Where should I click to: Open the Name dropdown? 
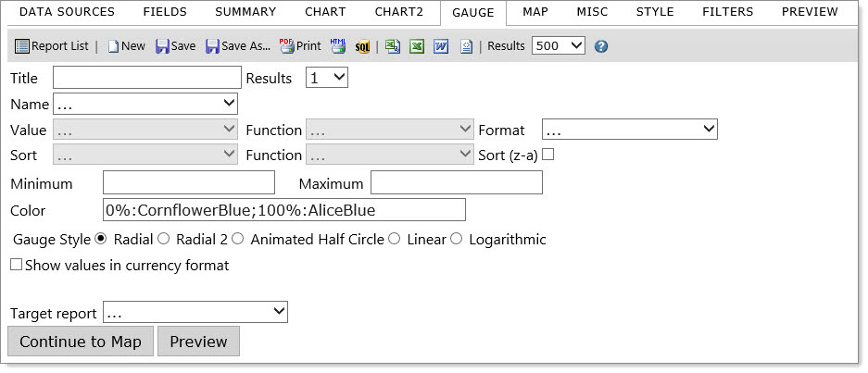(145, 104)
